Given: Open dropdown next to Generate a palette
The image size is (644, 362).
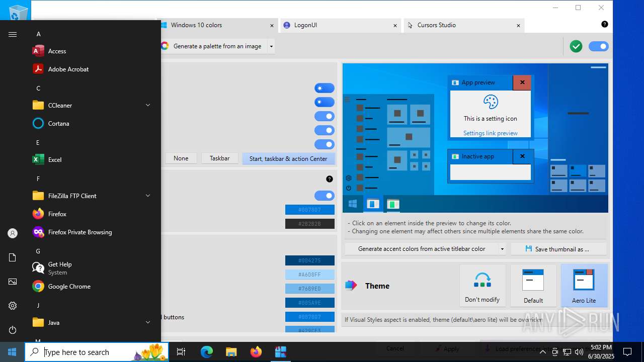Looking at the screenshot, I should [271, 46].
